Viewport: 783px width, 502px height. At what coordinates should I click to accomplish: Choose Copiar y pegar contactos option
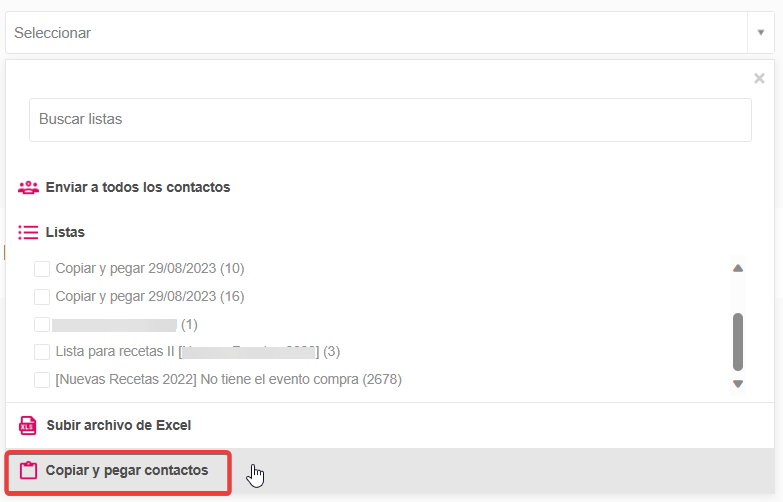click(127, 470)
